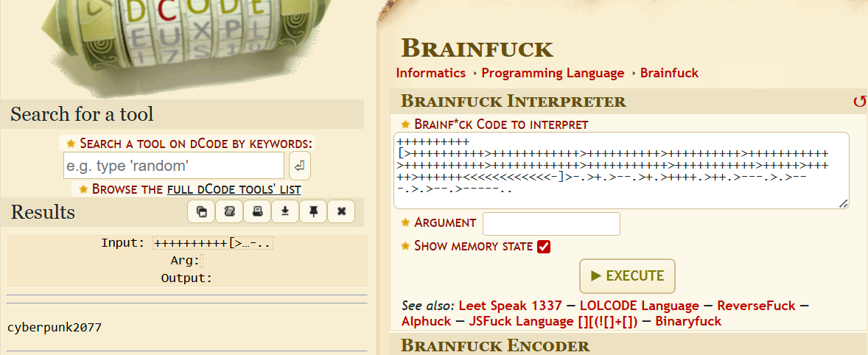This screenshot has width=868, height=355.
Task: Reset the Brainfuck Interpreter with red arrow
Action: pos(859,101)
